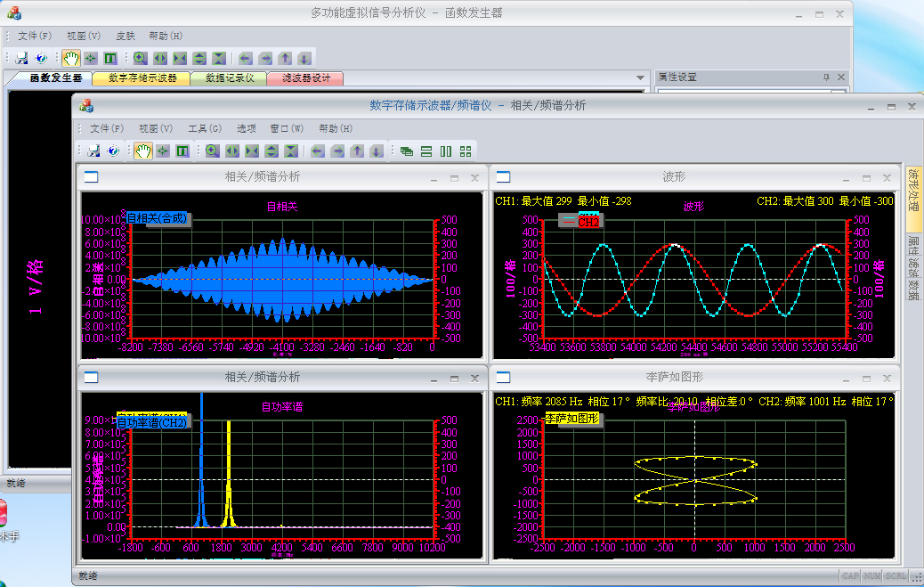Cascade windows using the cascade icon
This screenshot has width=924, height=587.
click(407, 151)
